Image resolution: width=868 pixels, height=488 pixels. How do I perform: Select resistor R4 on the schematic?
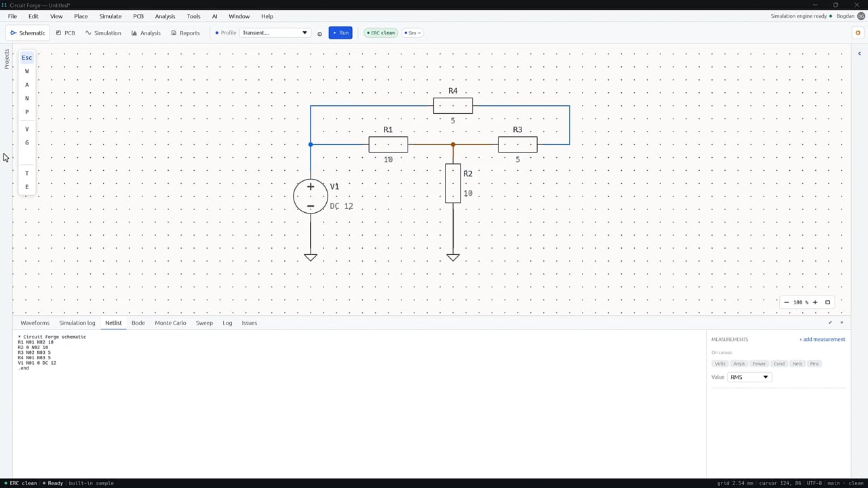click(x=453, y=106)
